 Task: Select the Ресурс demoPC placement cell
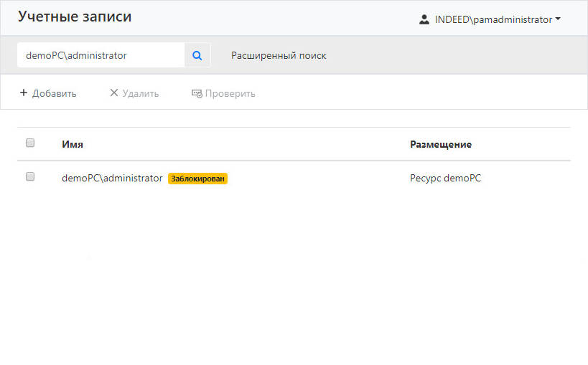coord(445,178)
